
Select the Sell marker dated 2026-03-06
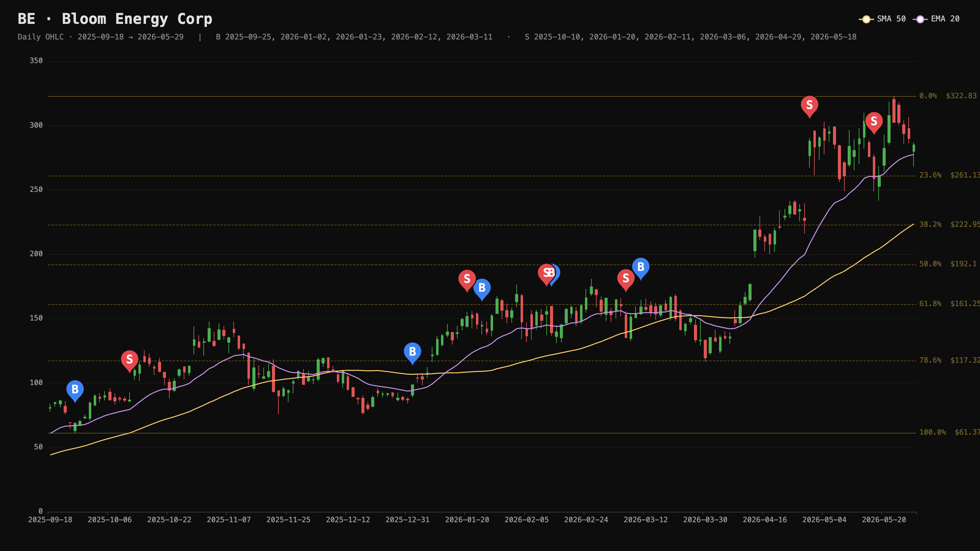(626, 279)
